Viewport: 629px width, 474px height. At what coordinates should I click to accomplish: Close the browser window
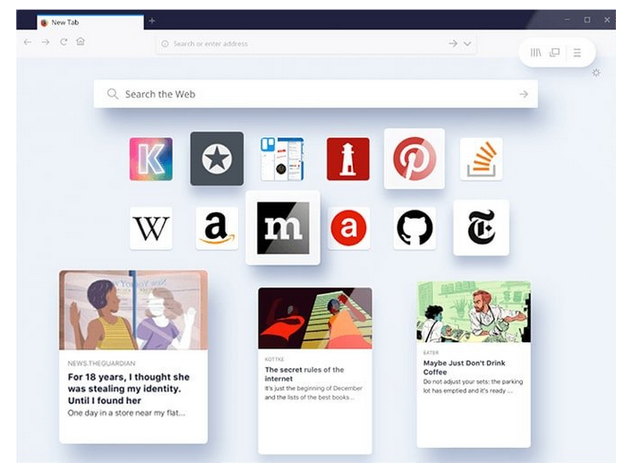[x=607, y=20]
